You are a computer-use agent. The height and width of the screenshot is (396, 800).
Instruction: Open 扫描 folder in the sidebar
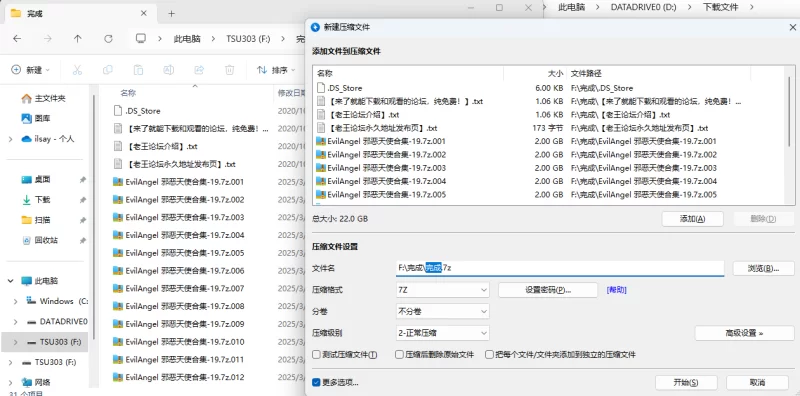tap(36, 220)
